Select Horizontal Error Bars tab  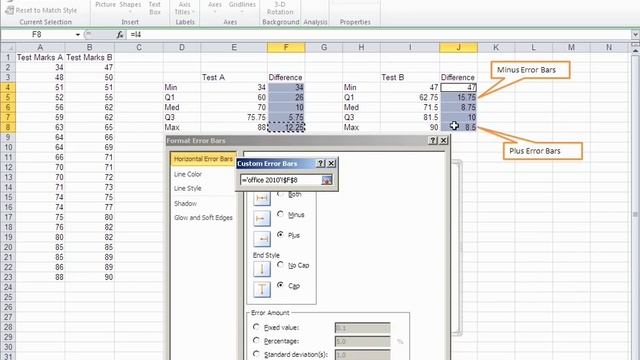203,159
